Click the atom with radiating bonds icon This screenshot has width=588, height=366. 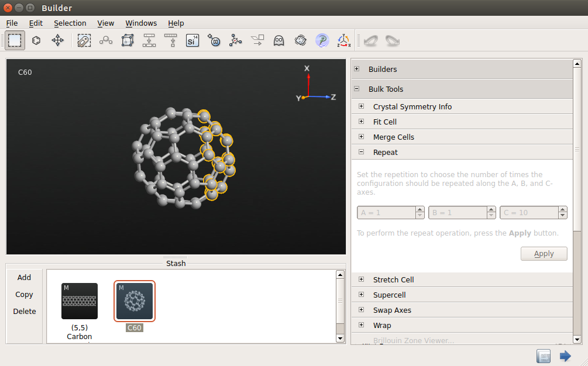[236, 40]
